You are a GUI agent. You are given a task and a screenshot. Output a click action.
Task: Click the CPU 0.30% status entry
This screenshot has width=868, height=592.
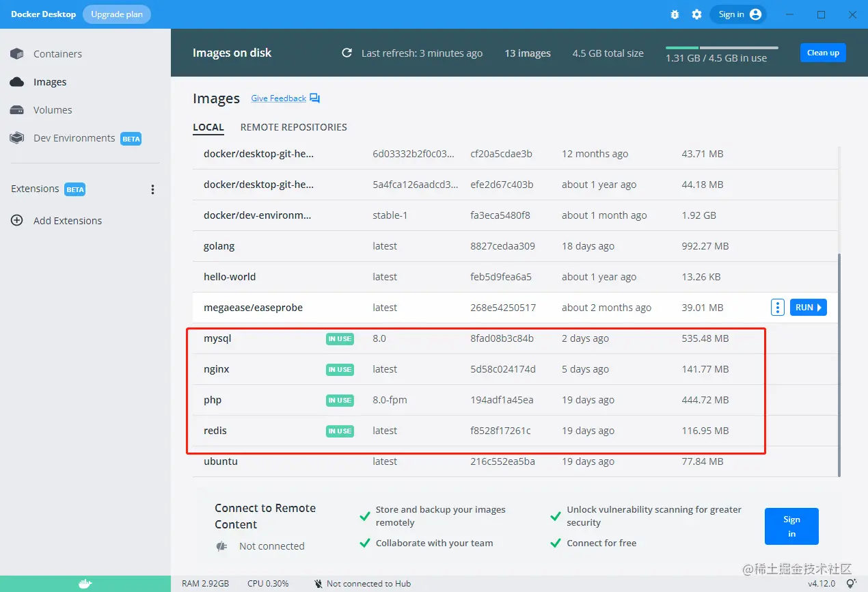(268, 584)
